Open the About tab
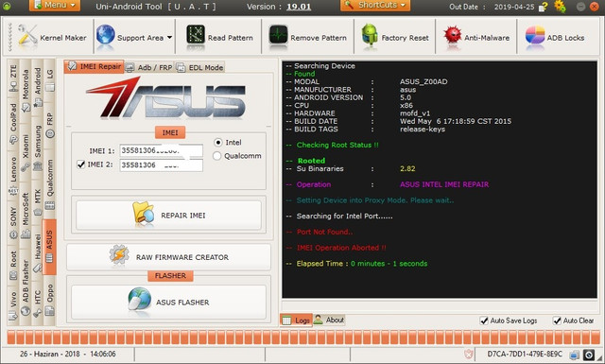Image resolution: width=605 pixels, height=364 pixels. (x=329, y=320)
